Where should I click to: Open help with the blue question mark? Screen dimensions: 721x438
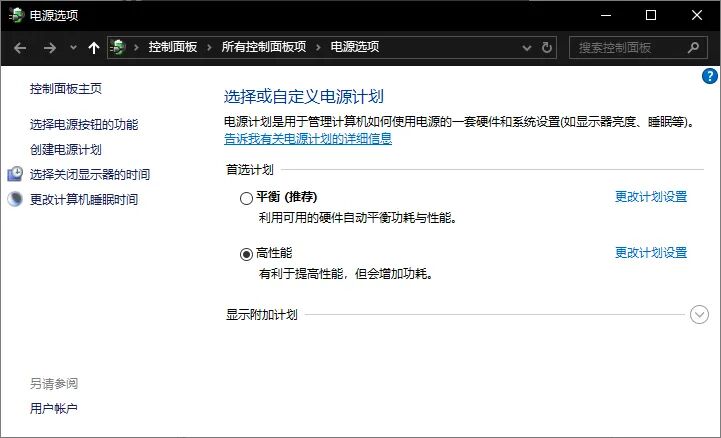click(710, 76)
